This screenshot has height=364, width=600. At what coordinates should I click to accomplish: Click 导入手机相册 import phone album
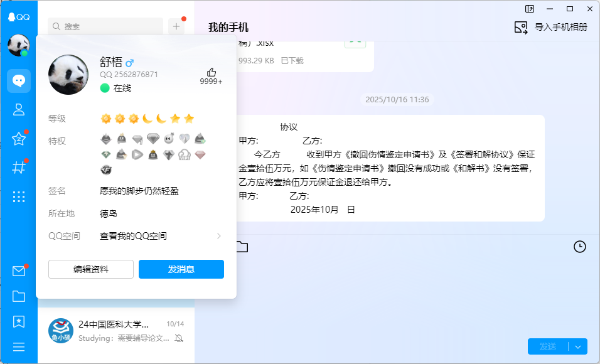point(552,27)
